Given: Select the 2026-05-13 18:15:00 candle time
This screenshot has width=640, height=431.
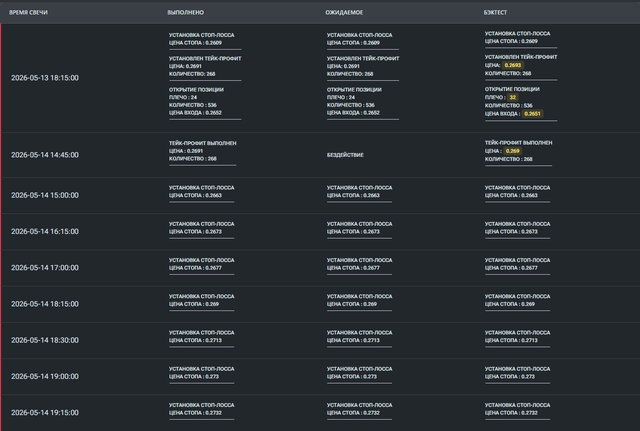Looking at the screenshot, I should point(45,78).
